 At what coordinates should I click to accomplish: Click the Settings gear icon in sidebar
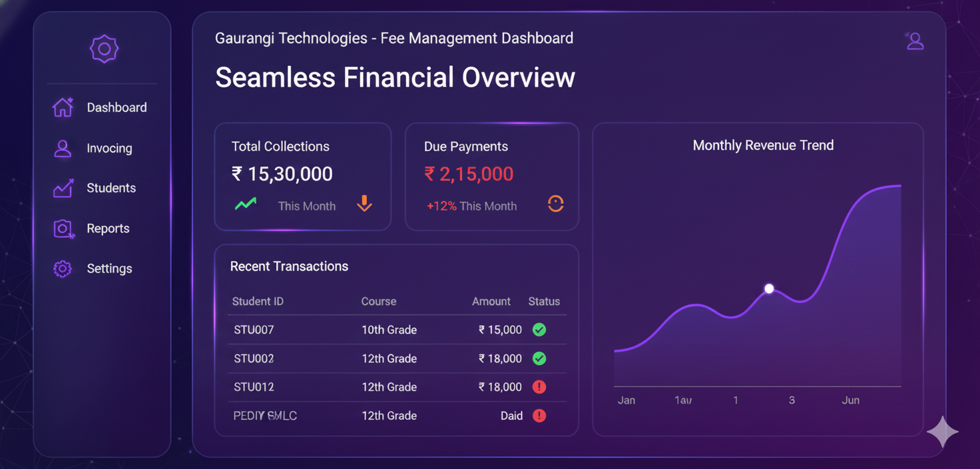[63, 268]
